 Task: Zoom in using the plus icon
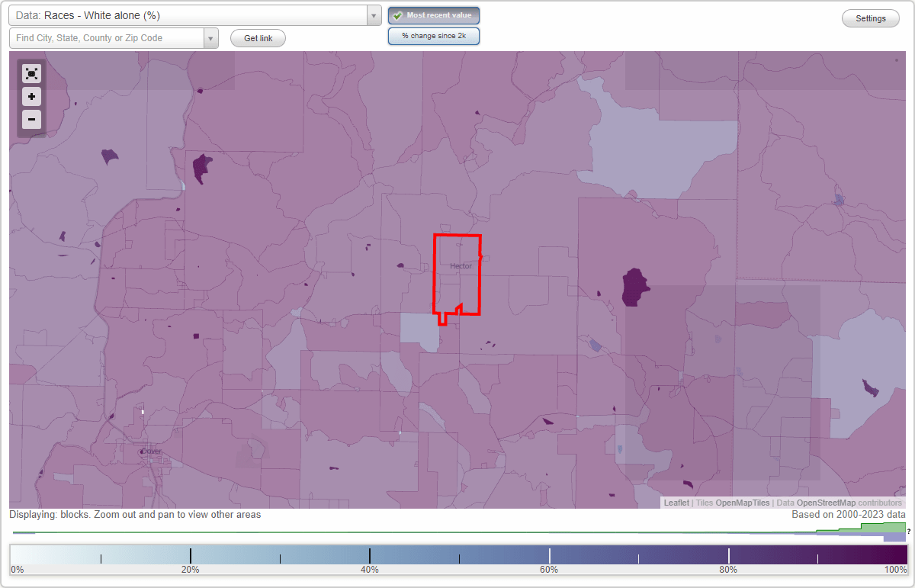coord(31,97)
